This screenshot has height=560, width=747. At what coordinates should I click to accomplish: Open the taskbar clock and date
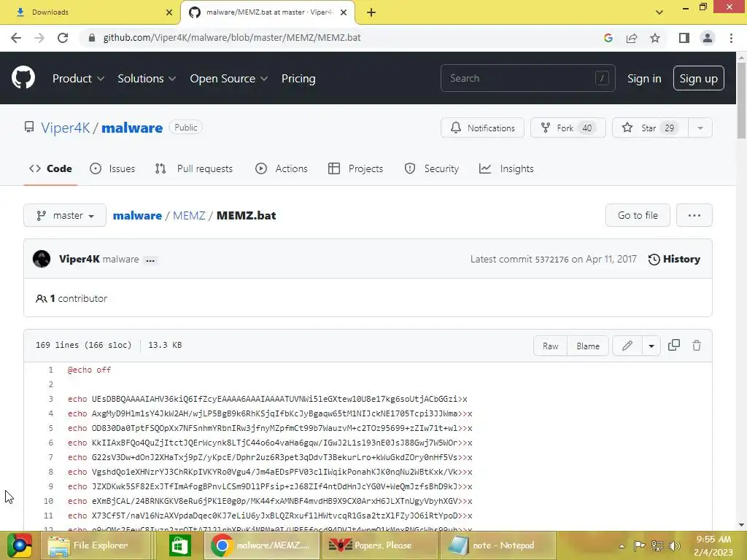point(713,545)
